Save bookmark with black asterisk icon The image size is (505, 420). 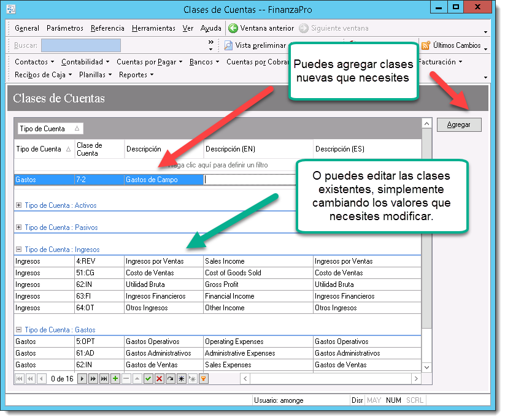[182, 379]
